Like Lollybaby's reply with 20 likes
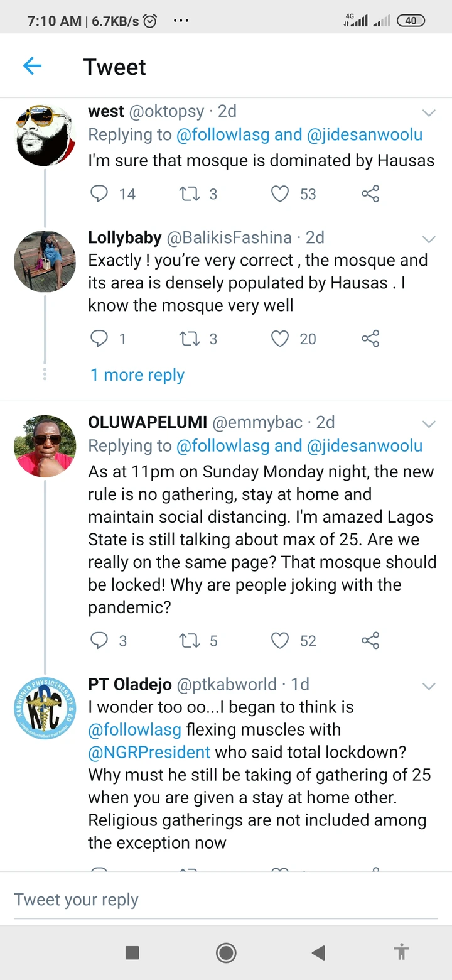The image size is (452, 980). [280, 339]
